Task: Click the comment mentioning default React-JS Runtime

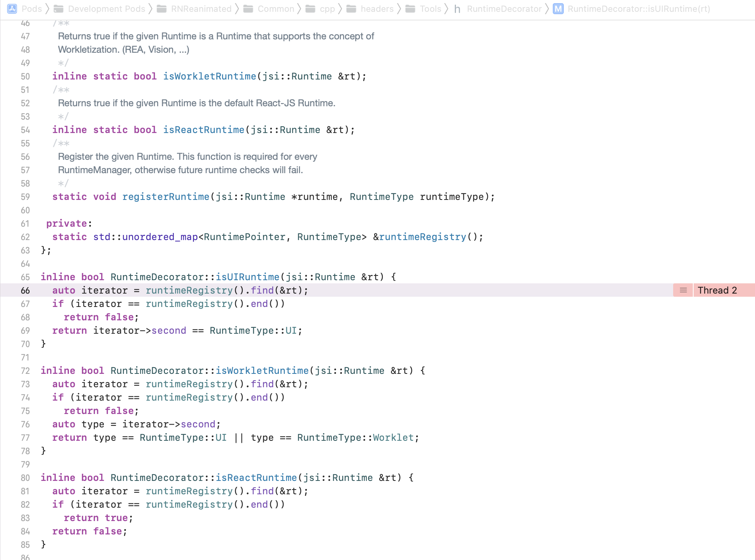Action: click(197, 103)
